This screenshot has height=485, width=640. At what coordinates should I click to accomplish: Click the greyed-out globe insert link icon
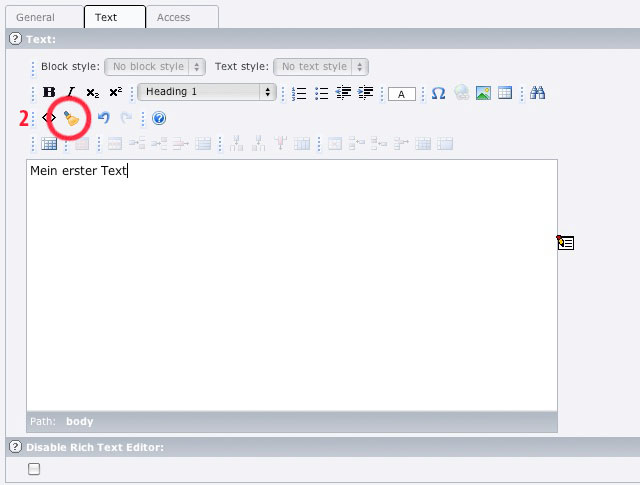click(461, 92)
